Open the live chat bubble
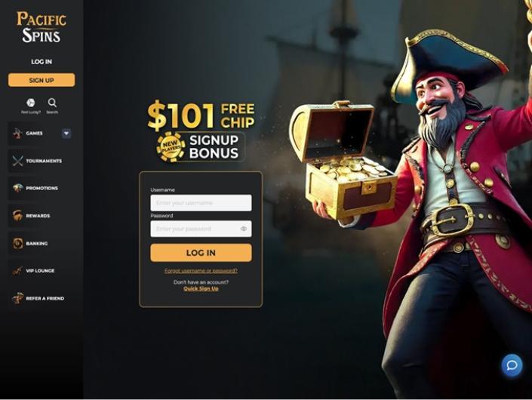The width and height of the screenshot is (532, 400). click(512, 365)
